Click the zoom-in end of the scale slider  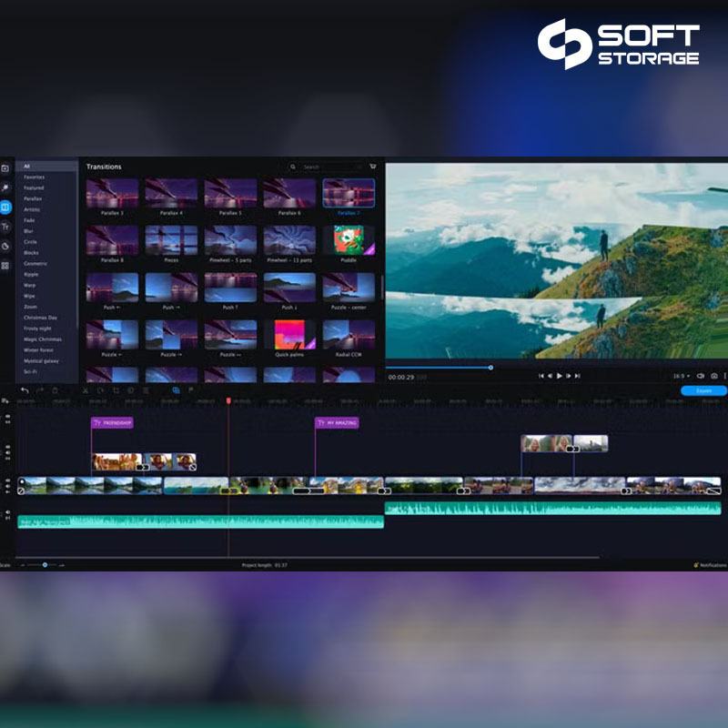tap(62, 565)
